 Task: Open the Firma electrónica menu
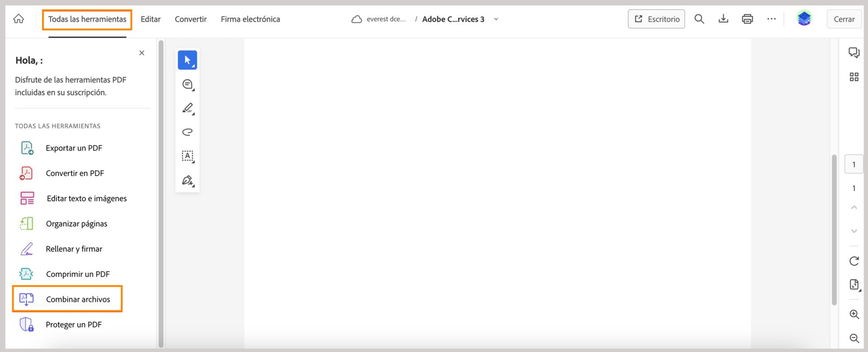click(x=250, y=19)
